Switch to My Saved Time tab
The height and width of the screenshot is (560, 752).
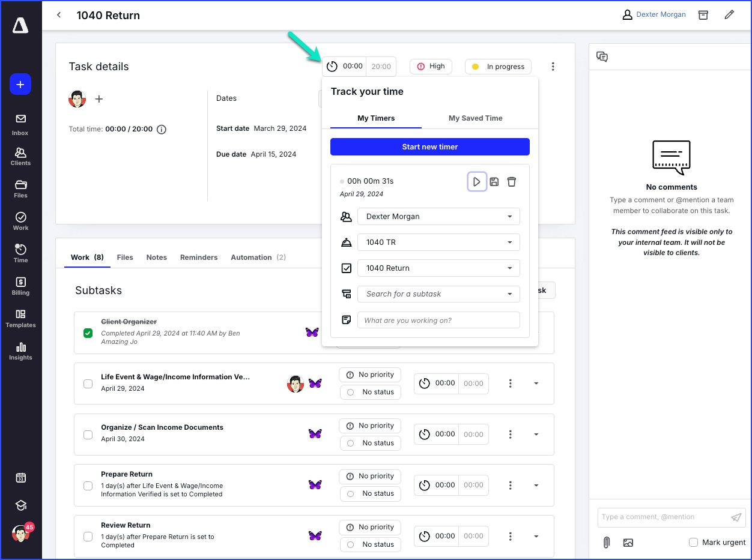[x=476, y=118]
